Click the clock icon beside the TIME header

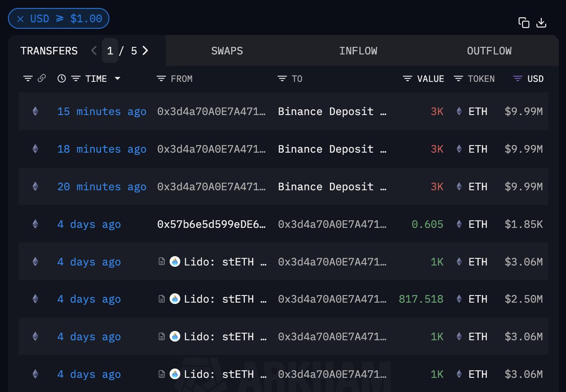pos(62,79)
